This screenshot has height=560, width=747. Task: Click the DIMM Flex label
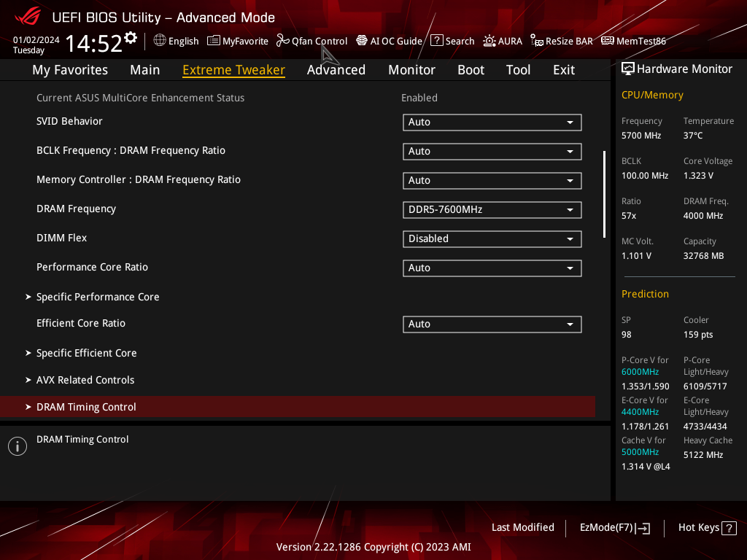tap(61, 238)
